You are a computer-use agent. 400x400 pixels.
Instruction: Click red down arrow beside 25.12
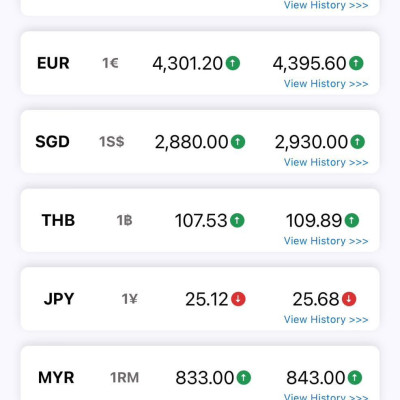[238, 299]
